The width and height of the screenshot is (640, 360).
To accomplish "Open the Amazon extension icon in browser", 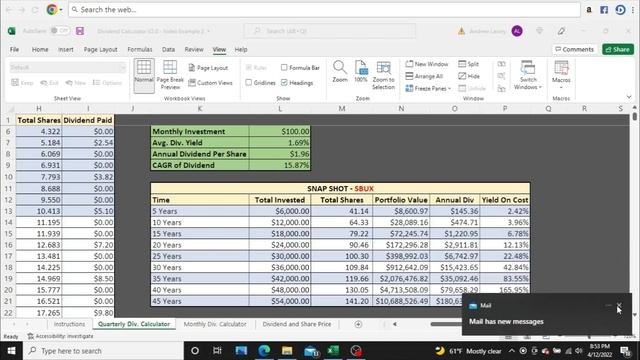I will (589, 10).
